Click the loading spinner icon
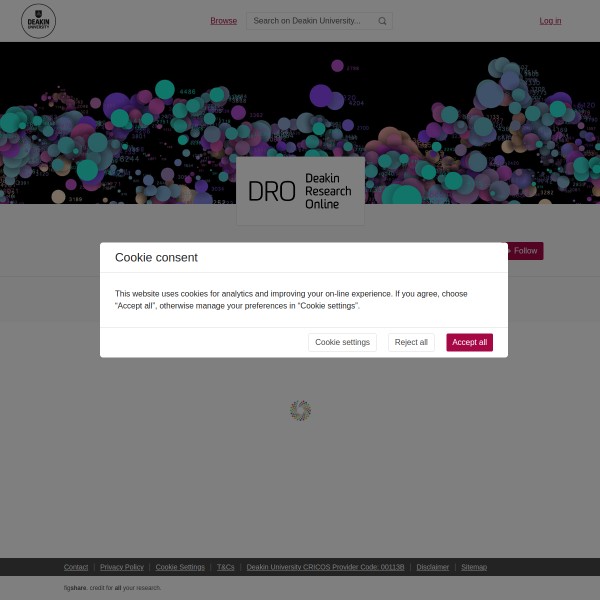600x600 pixels. [300, 410]
